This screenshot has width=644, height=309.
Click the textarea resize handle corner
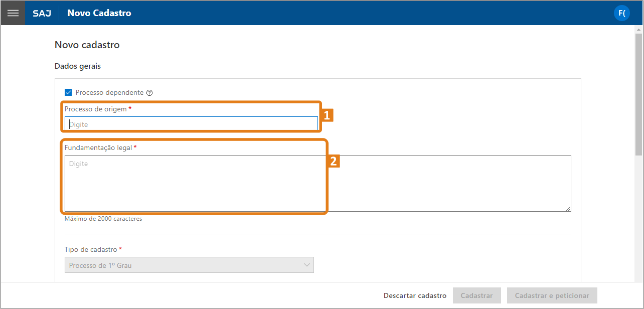tap(568, 209)
